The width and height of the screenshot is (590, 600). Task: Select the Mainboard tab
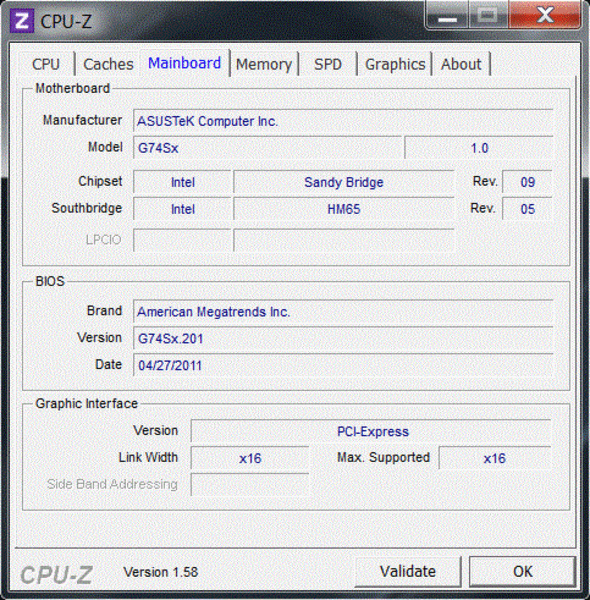(184, 63)
